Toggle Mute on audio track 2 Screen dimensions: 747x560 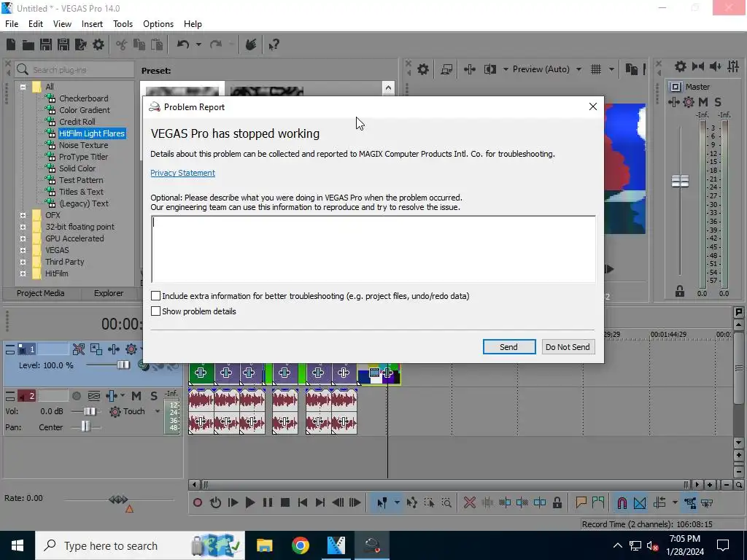(x=136, y=396)
